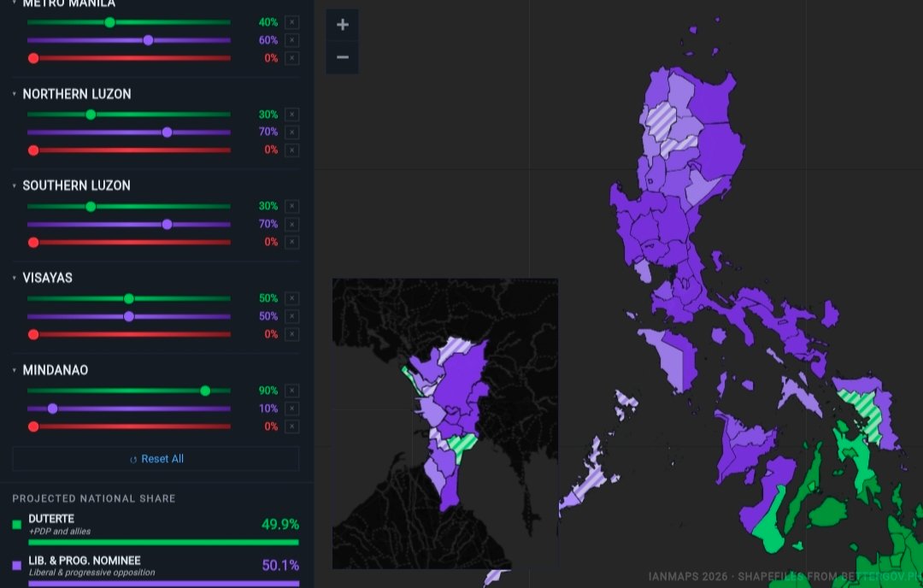923x588 pixels.
Task: Zoom out the map with minus button
Action: point(343,57)
